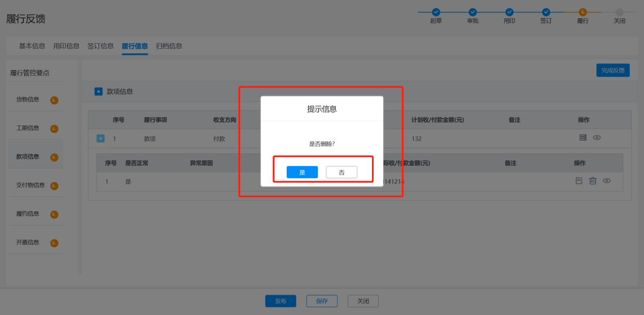Collapse the 款项信息 section header arrow
The width and height of the screenshot is (644, 315).
click(98, 92)
